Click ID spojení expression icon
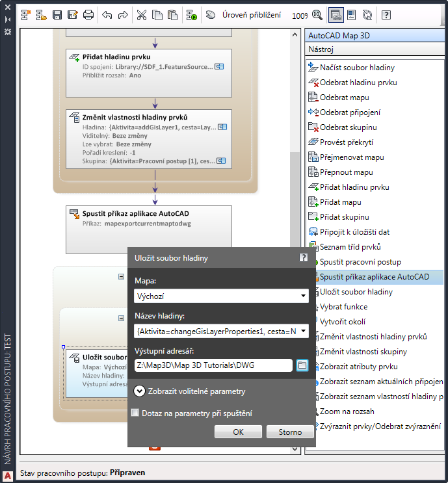Viewport: 448px width, 483px height. (219, 66)
